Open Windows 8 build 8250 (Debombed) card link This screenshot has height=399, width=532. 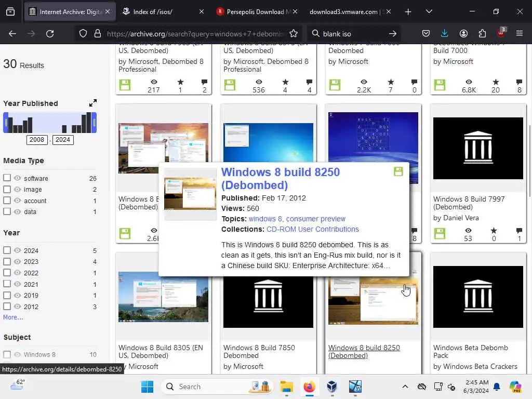coord(364,352)
